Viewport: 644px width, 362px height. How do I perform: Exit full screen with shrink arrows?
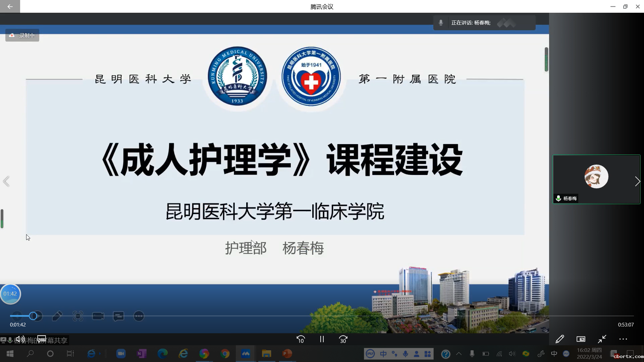(602, 339)
